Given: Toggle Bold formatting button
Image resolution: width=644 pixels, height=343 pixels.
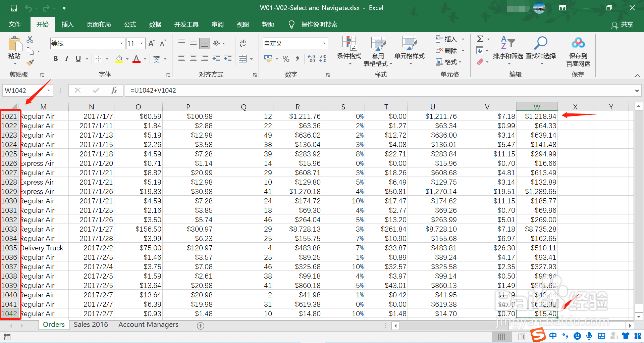Looking at the screenshot, I should pos(56,59).
